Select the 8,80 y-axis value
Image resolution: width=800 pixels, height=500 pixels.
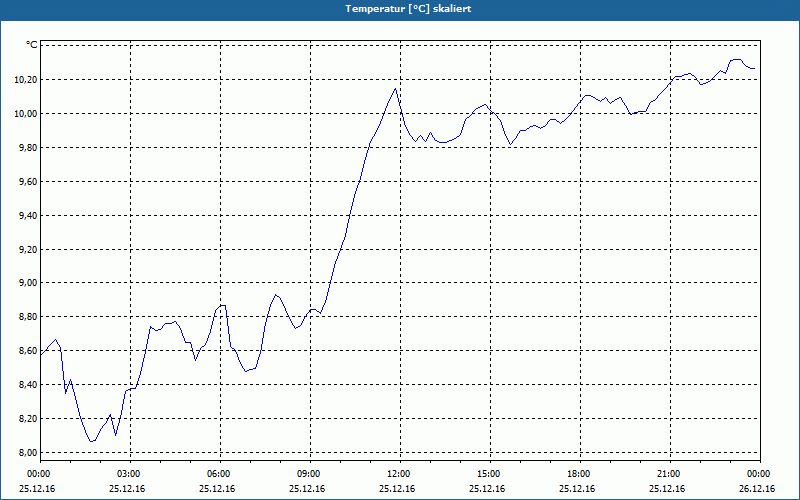[28, 316]
